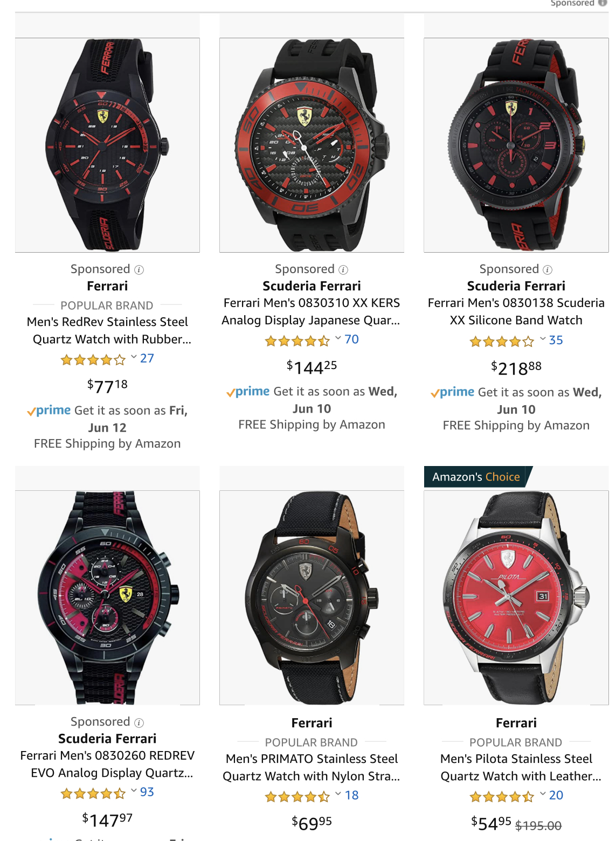
Task: Open Men's Pilota Stainless Steel watch title
Action: [516, 767]
